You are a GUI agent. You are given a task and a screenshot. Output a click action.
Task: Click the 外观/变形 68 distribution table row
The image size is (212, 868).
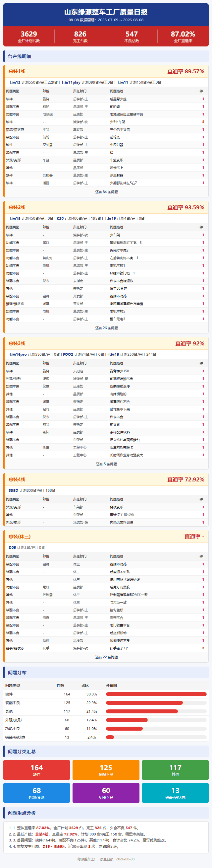coord(106,720)
